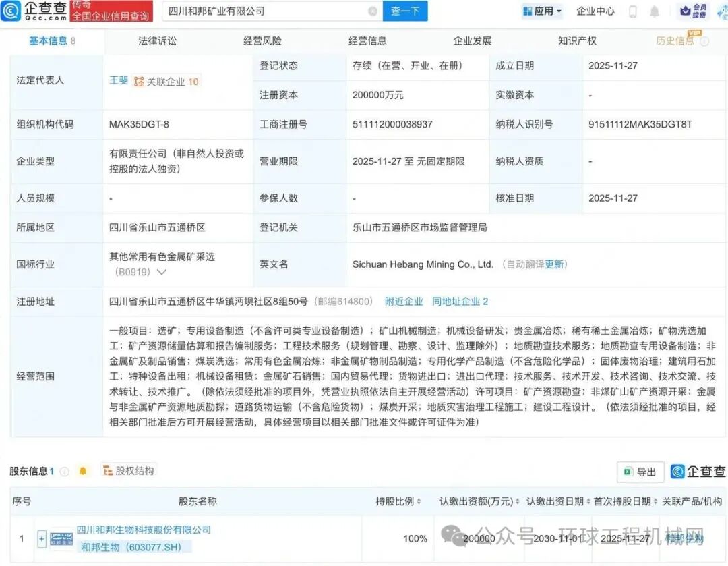Open 历史信息 VIP tab
The image size is (728, 566).
(x=675, y=41)
